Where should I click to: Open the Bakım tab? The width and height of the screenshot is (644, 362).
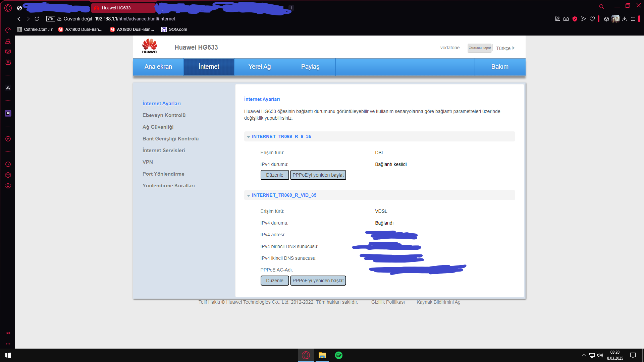500,67
